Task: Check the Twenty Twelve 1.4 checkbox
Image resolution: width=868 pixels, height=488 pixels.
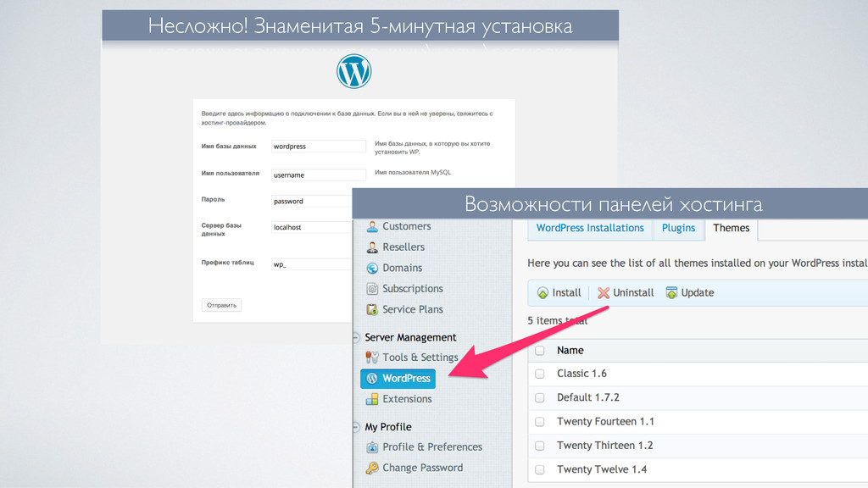Action: (x=540, y=469)
